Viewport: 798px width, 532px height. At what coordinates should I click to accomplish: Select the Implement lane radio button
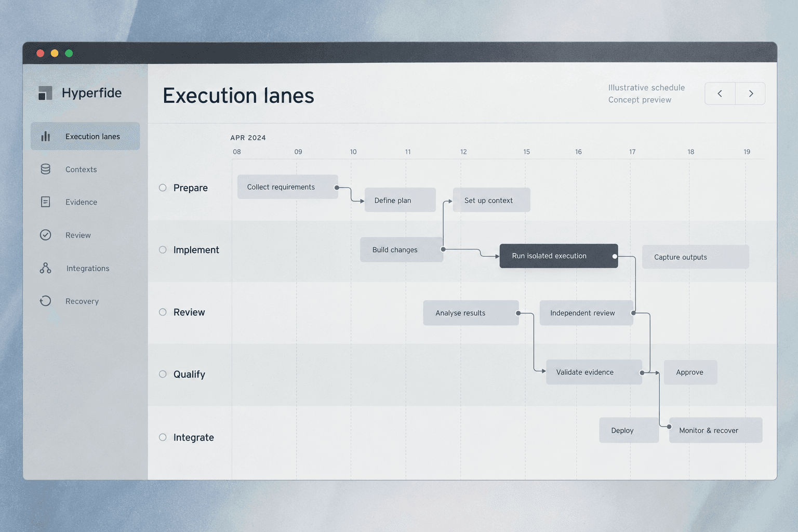163,250
